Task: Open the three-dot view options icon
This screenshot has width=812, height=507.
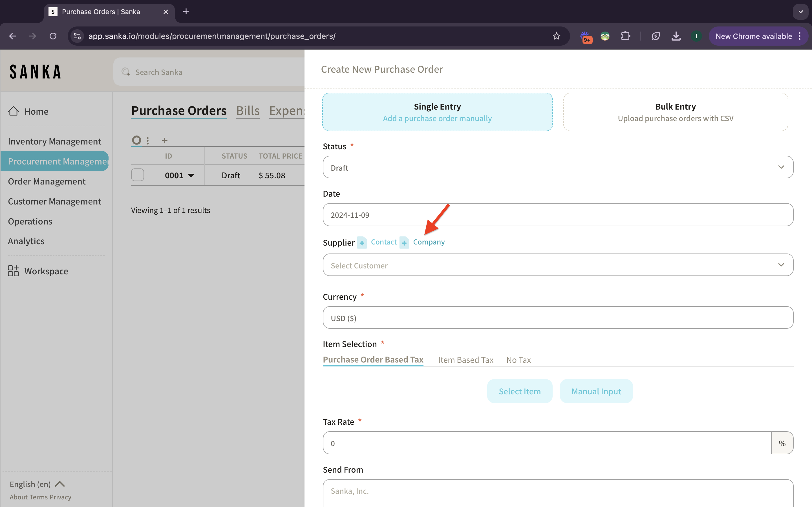Action: point(148,141)
